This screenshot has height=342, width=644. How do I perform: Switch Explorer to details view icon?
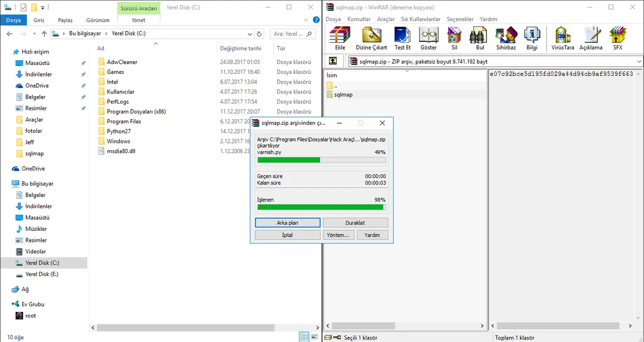304,337
